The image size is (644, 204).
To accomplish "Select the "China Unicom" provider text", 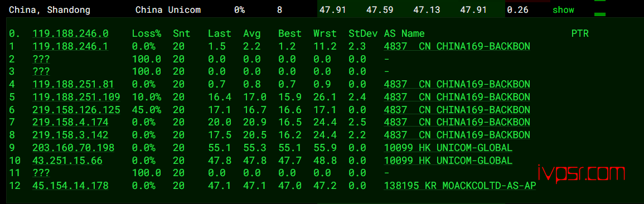I will (x=168, y=10).
